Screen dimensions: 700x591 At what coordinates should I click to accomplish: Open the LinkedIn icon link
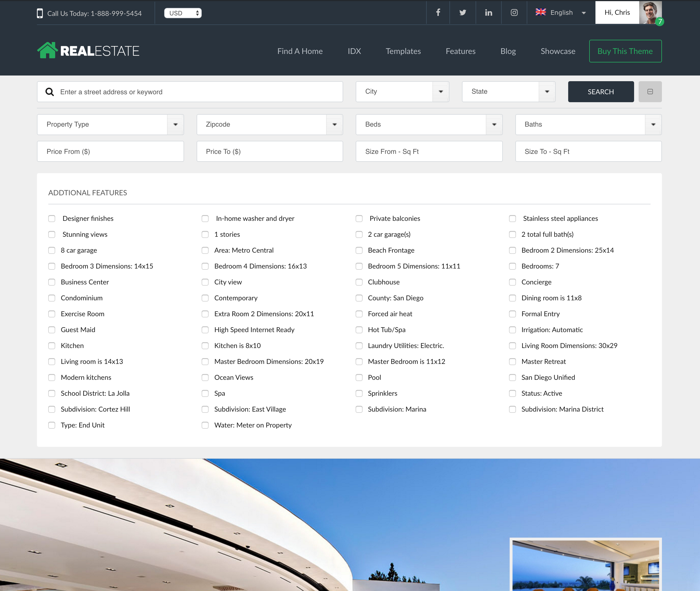[488, 13]
